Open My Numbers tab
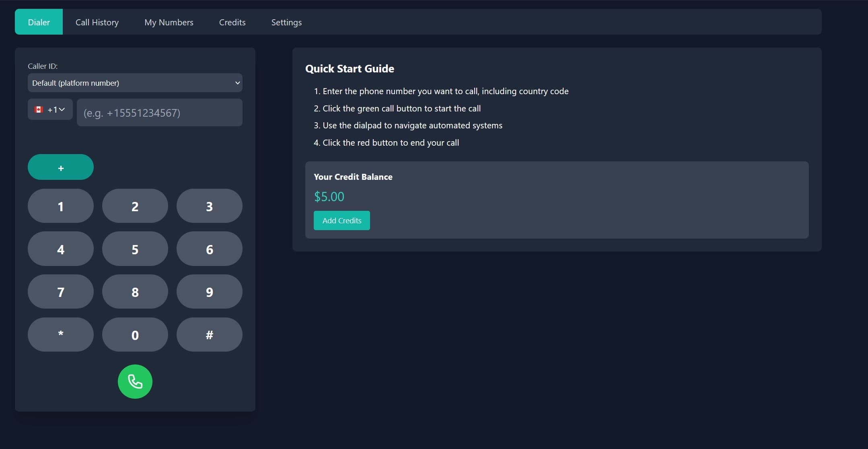Viewport: 868px width, 449px height. (x=169, y=22)
